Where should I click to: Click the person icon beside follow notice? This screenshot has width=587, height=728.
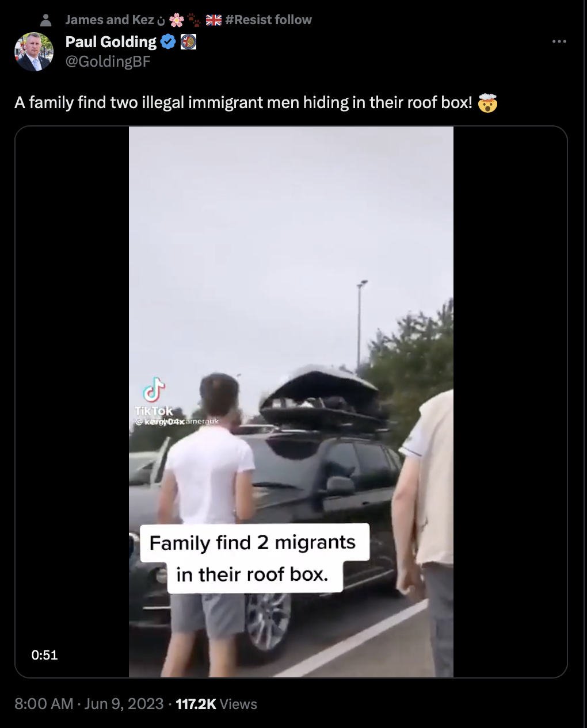(45, 20)
